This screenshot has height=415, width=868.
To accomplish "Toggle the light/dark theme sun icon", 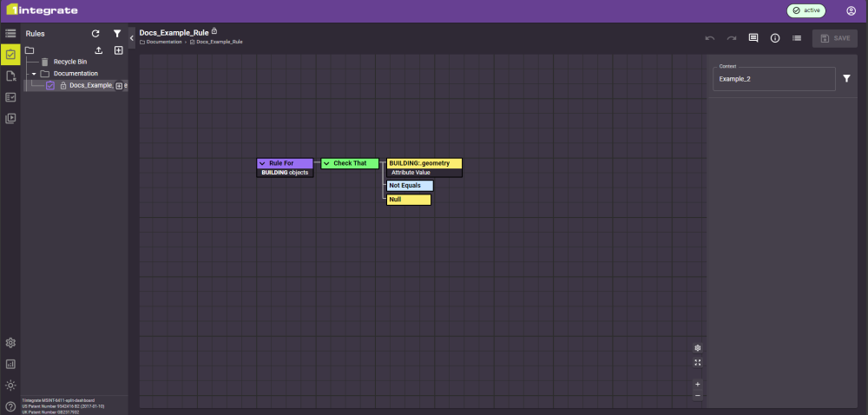I will click(x=10, y=385).
